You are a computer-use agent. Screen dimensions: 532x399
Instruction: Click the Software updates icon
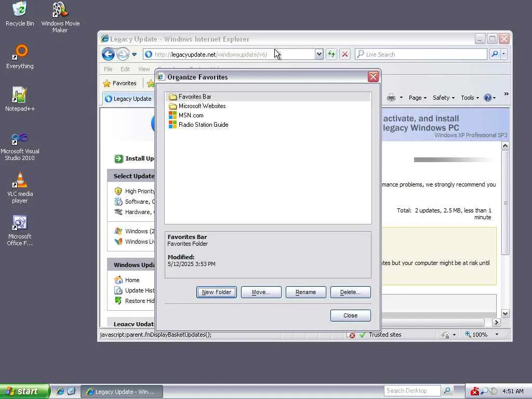coord(118,202)
